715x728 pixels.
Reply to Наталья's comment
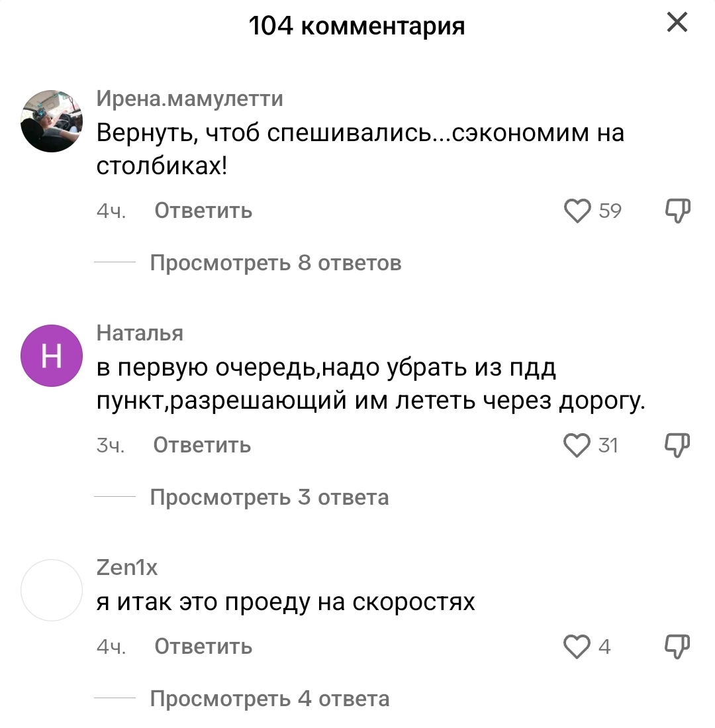202,445
